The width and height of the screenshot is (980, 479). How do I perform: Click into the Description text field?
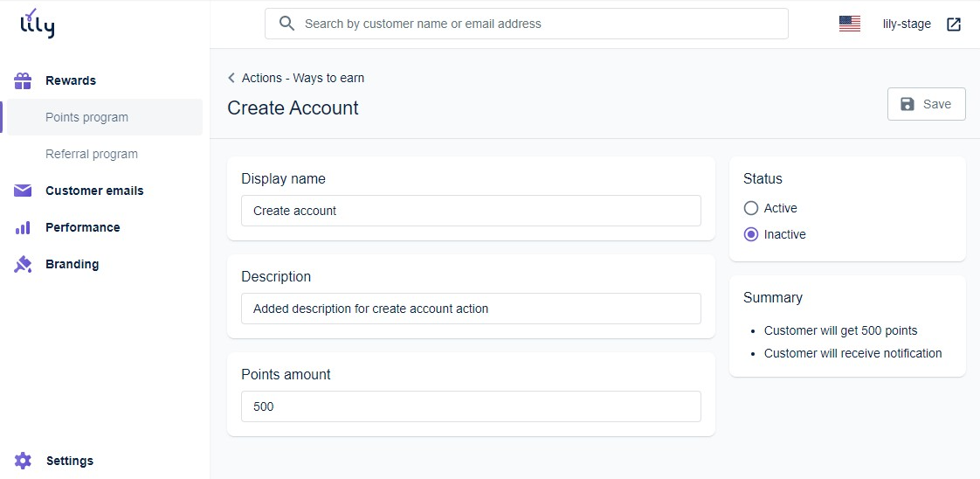tap(471, 309)
